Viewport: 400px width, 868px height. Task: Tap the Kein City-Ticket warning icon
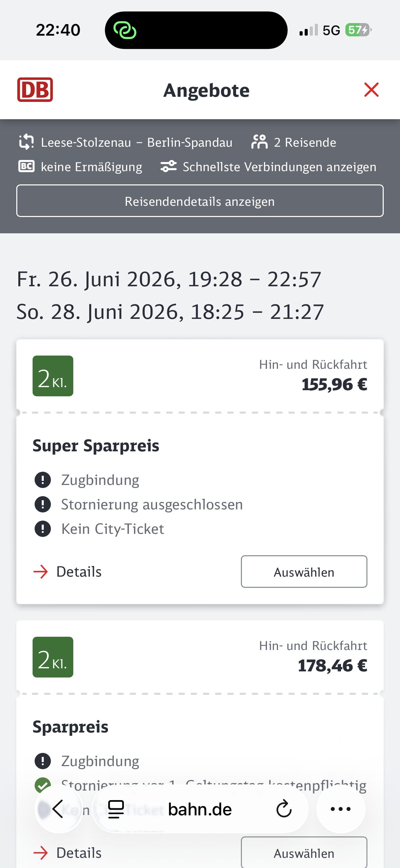coord(43,529)
